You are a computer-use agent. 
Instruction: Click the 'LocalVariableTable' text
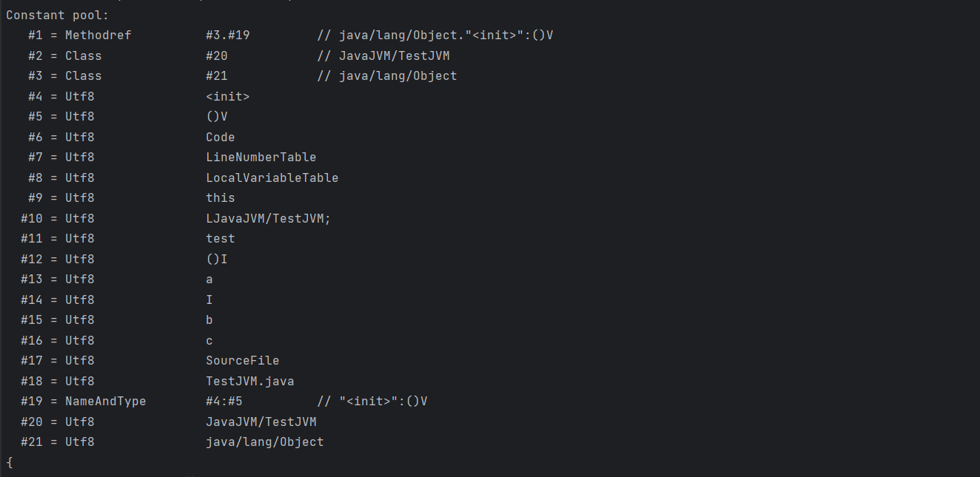(272, 177)
